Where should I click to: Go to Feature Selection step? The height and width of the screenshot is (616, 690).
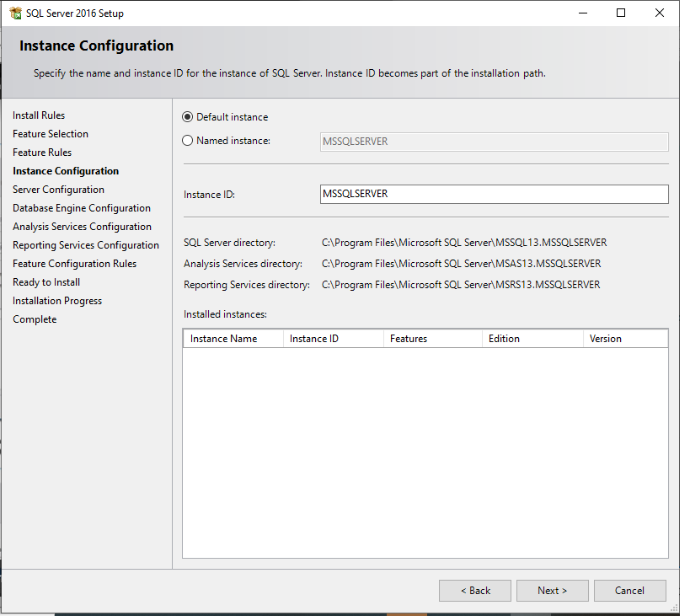(51, 134)
